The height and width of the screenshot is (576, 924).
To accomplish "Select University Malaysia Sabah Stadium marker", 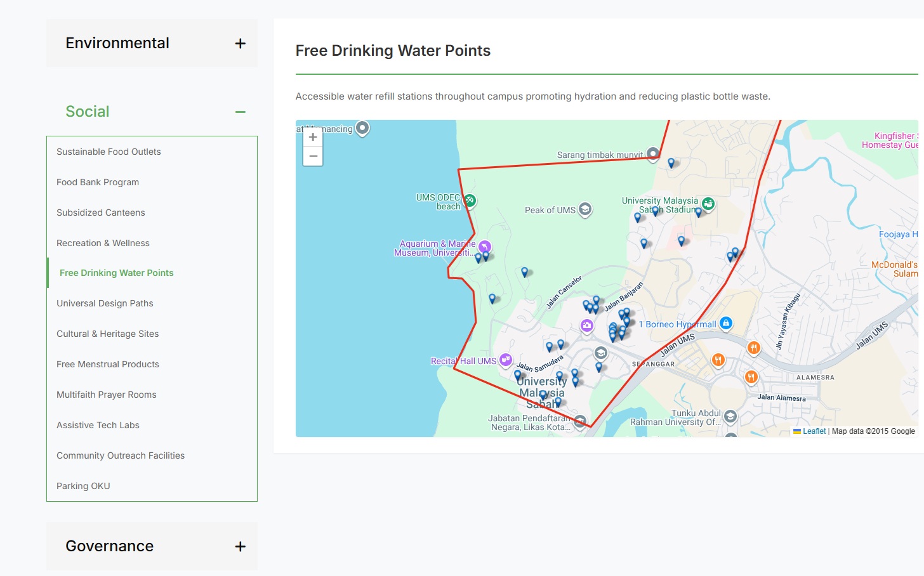I will click(x=708, y=204).
